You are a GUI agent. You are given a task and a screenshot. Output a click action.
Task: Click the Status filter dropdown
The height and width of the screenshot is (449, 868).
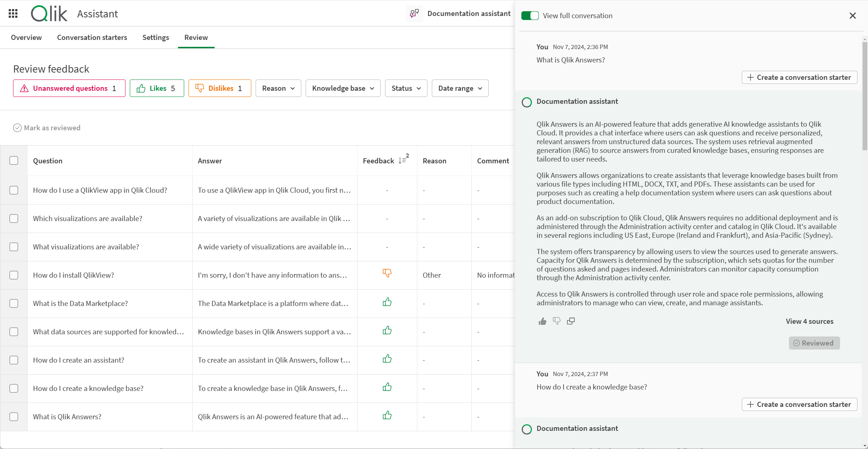click(405, 88)
